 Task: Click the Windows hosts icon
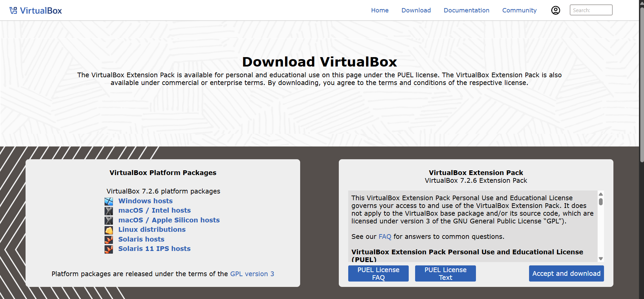tap(109, 201)
